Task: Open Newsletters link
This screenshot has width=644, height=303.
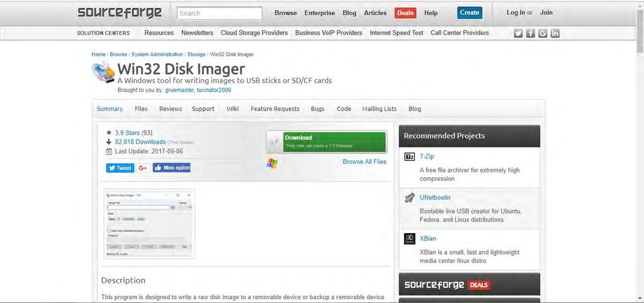Action: tap(197, 33)
